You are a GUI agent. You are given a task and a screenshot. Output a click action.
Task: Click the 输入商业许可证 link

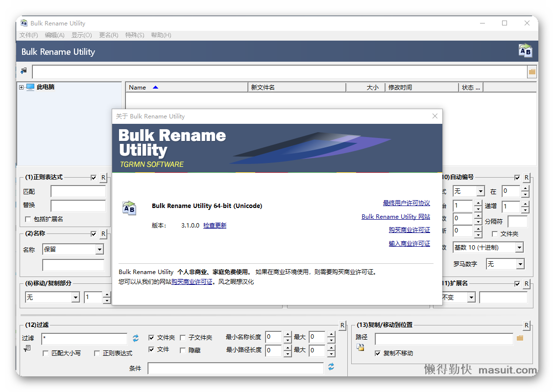coord(409,243)
